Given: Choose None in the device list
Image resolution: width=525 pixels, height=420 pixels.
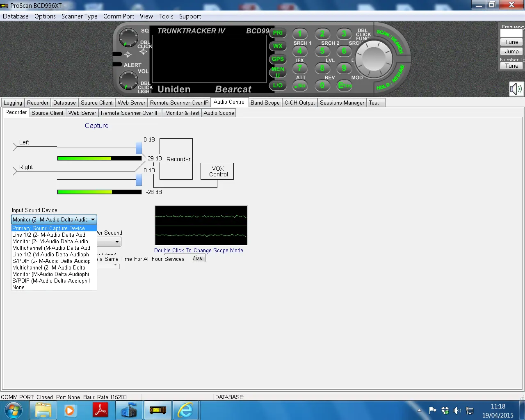Looking at the screenshot, I should pyautogui.click(x=54, y=287).
